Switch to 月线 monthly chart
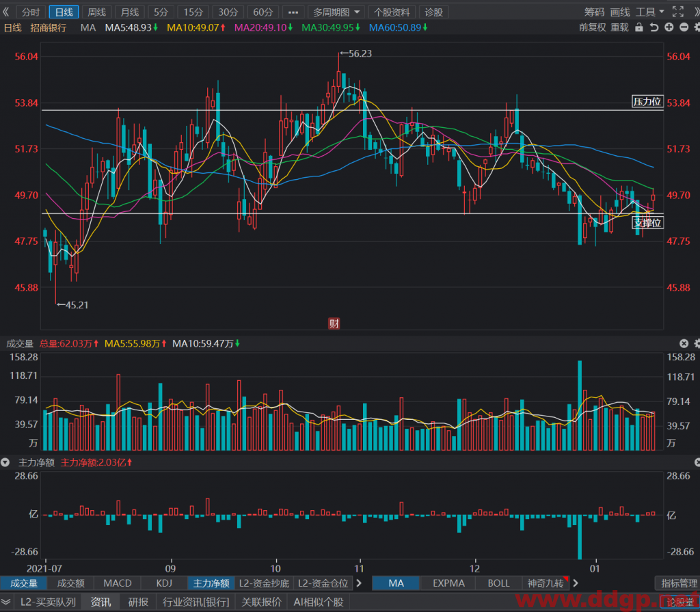This screenshot has height=612, width=700. click(x=129, y=12)
